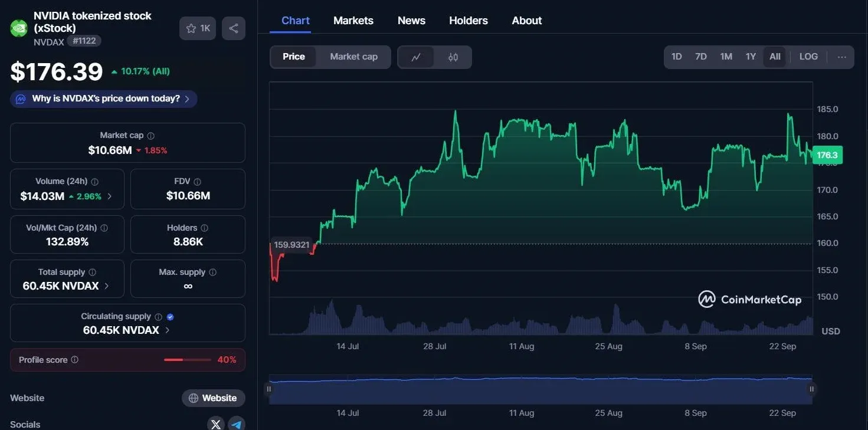The width and height of the screenshot is (868, 430).
Task: Set chart range to 1M
Action: click(x=726, y=57)
